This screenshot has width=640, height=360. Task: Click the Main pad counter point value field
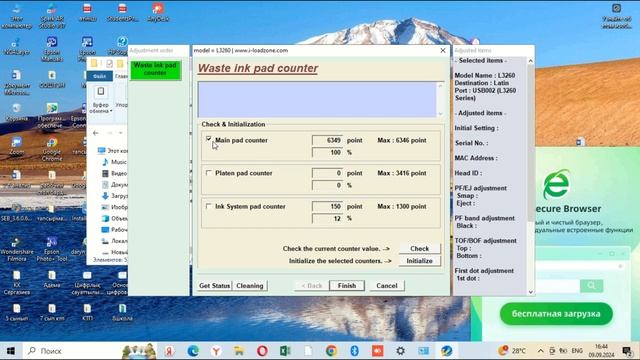click(x=327, y=140)
